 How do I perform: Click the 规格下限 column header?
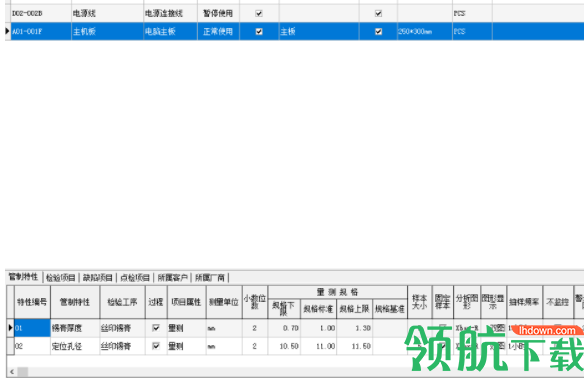tap(284, 309)
